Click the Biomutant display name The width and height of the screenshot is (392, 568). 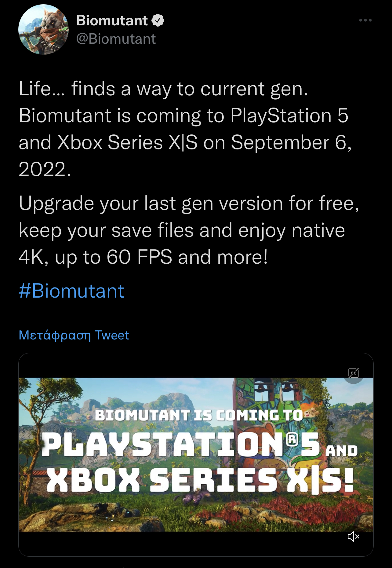(x=112, y=20)
